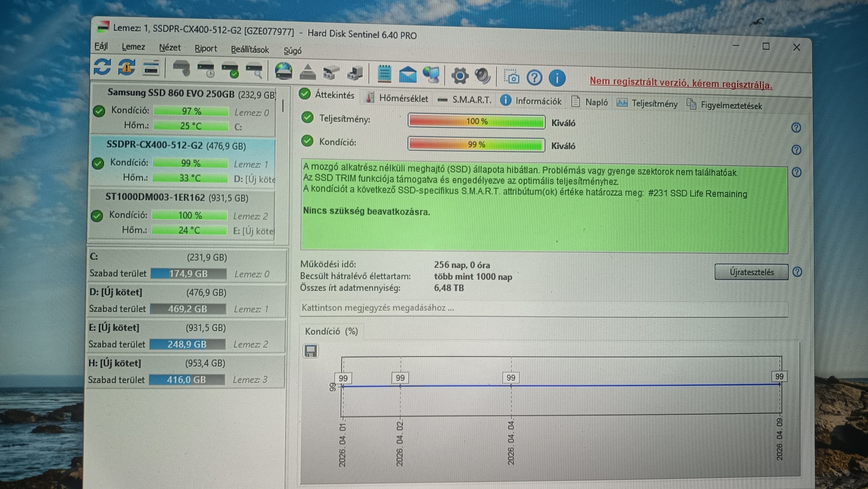868x489 pixels.
Task: Click the send email envelope icon
Action: coord(407,75)
